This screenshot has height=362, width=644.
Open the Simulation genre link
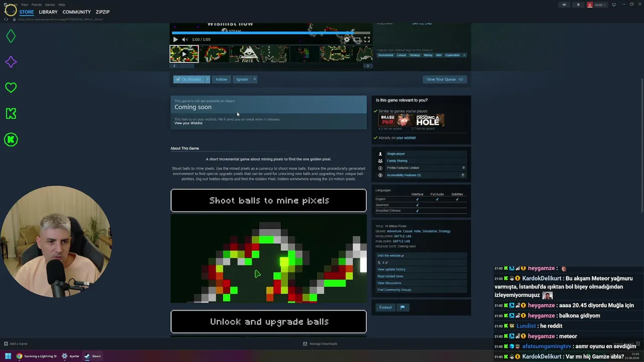point(430,231)
